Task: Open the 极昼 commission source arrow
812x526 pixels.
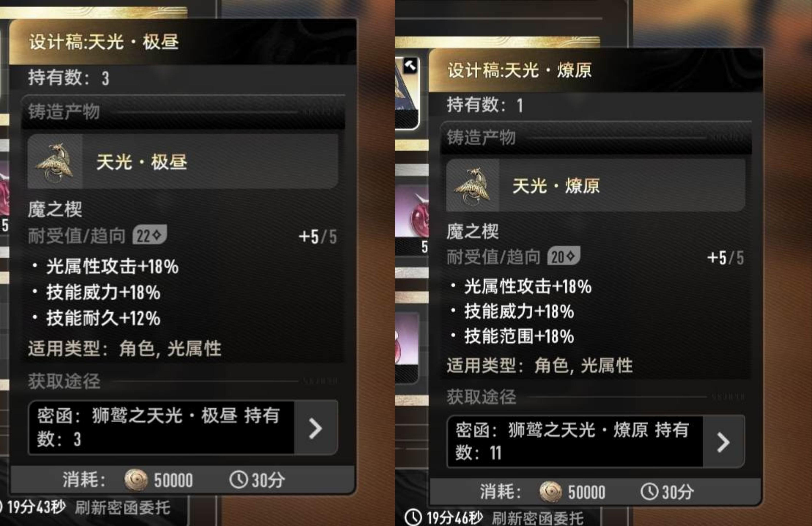Action: coord(316,428)
